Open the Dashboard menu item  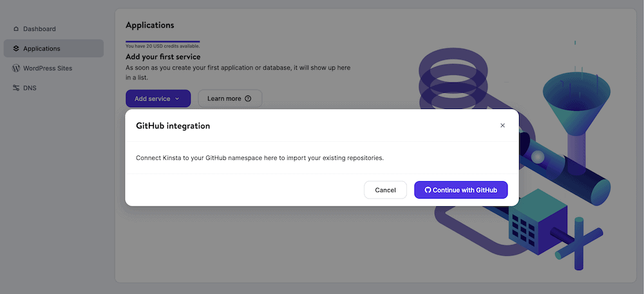39,29
